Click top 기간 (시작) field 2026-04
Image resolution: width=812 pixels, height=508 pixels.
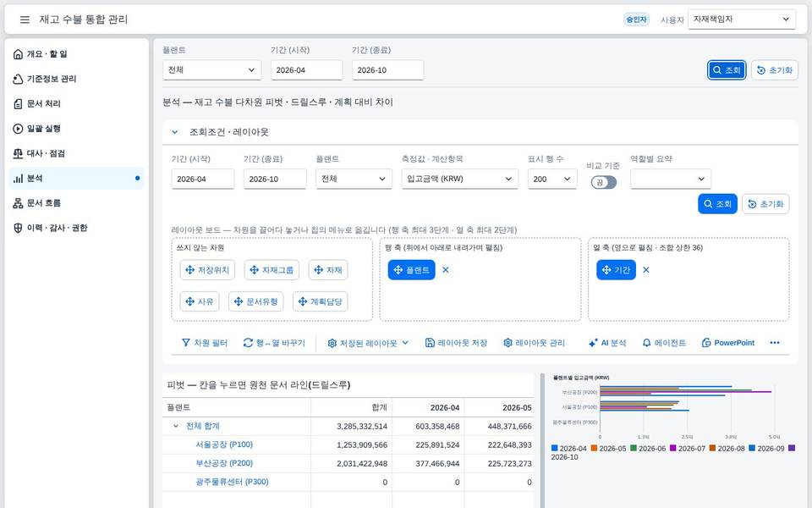pyautogui.click(x=306, y=70)
